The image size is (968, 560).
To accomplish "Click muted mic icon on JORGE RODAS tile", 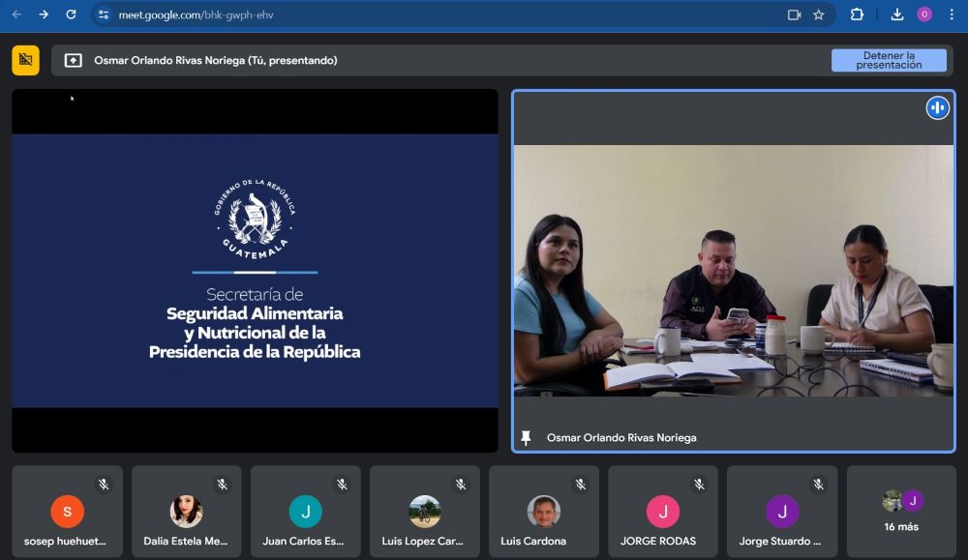I will point(699,485).
